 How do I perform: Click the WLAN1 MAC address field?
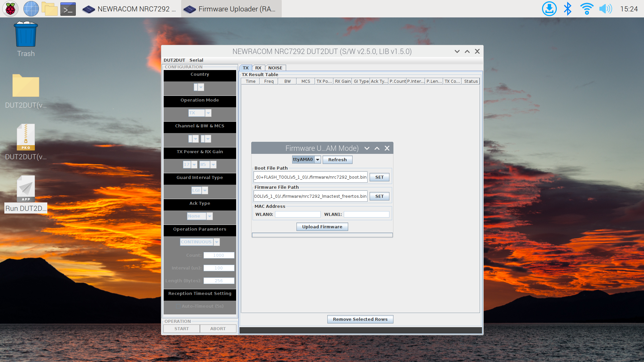coord(366,214)
